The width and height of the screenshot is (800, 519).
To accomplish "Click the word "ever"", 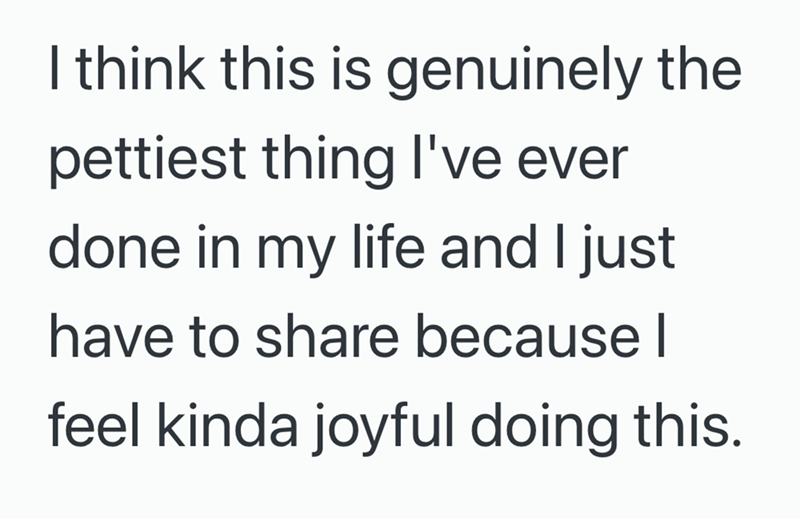I will click(x=572, y=162).
